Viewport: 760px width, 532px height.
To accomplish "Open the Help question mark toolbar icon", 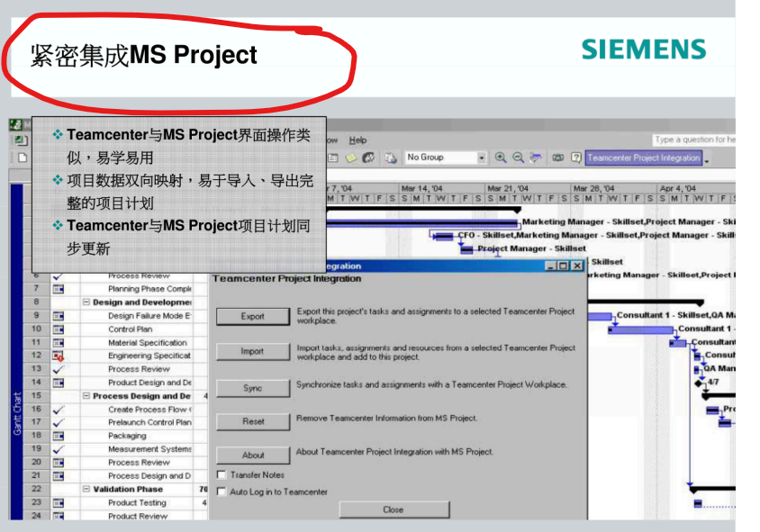I will (575, 158).
